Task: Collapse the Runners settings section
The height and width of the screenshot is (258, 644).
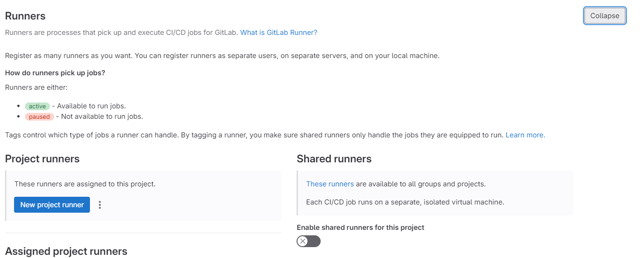Action: (x=604, y=15)
